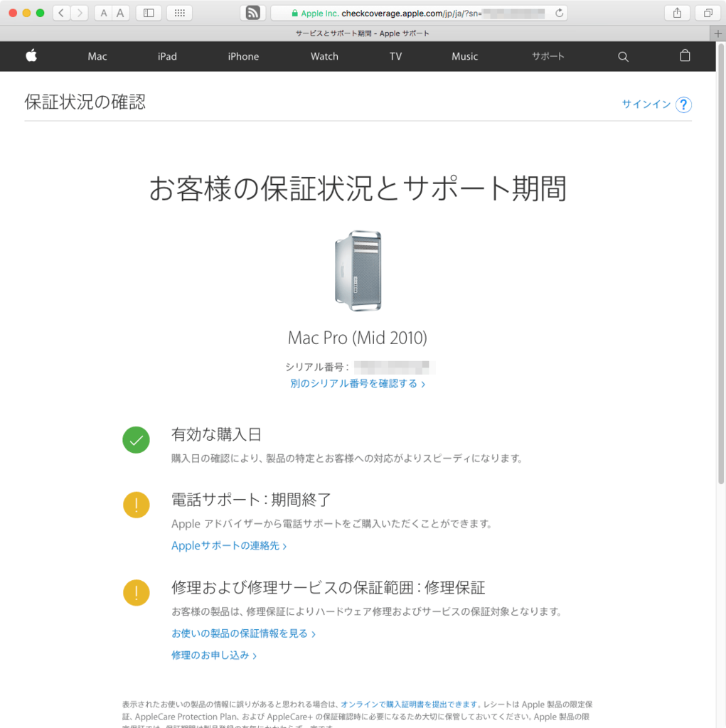
Task: Open the Watch menu item
Action: 324,56
